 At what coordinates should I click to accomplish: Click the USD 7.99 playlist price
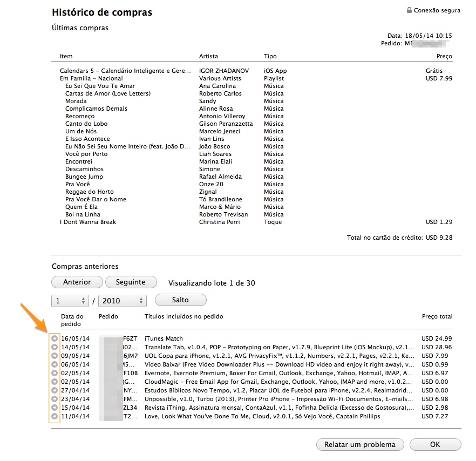point(439,78)
